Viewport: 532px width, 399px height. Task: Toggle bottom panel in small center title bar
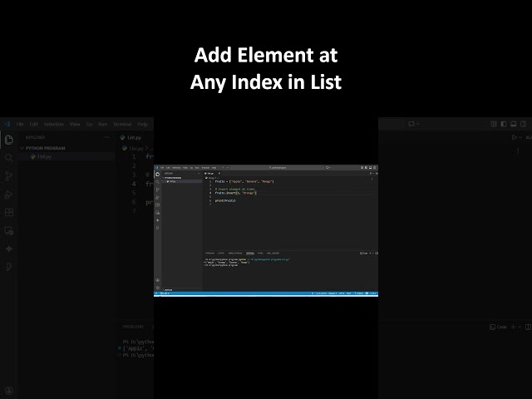click(370, 168)
